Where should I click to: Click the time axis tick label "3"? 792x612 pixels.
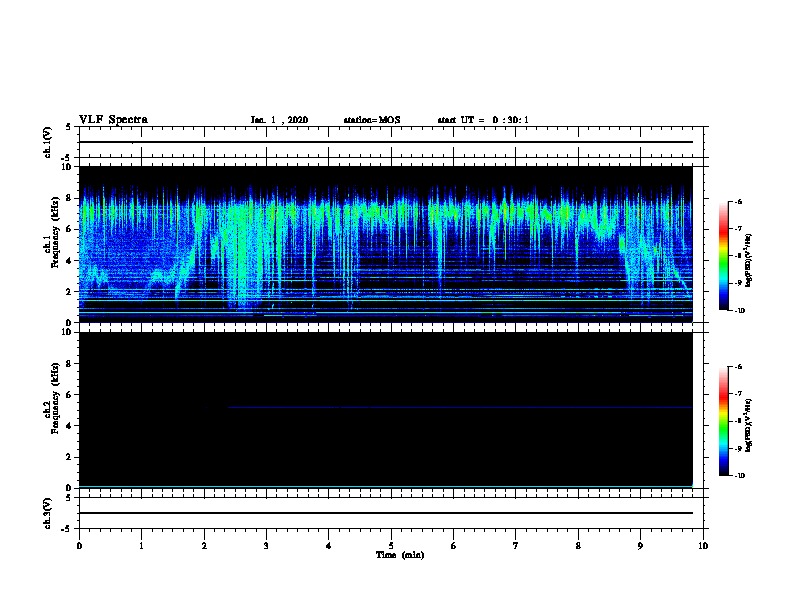click(x=266, y=546)
